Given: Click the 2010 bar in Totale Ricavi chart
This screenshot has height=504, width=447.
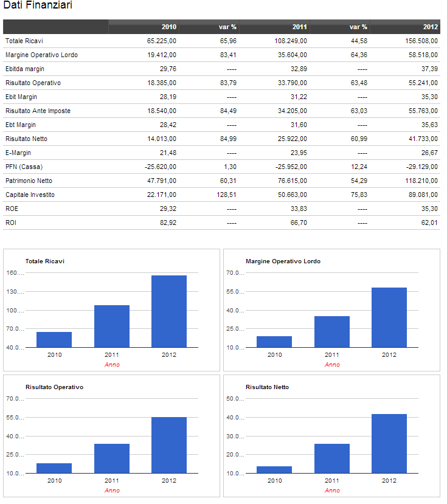Looking at the screenshot, I should click(x=54, y=339).
